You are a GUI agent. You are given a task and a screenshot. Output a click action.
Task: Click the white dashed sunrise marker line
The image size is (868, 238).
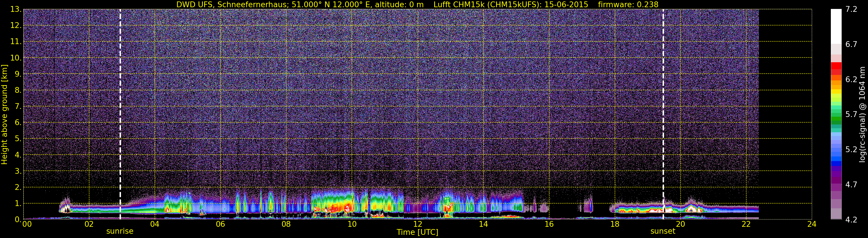click(x=120, y=114)
